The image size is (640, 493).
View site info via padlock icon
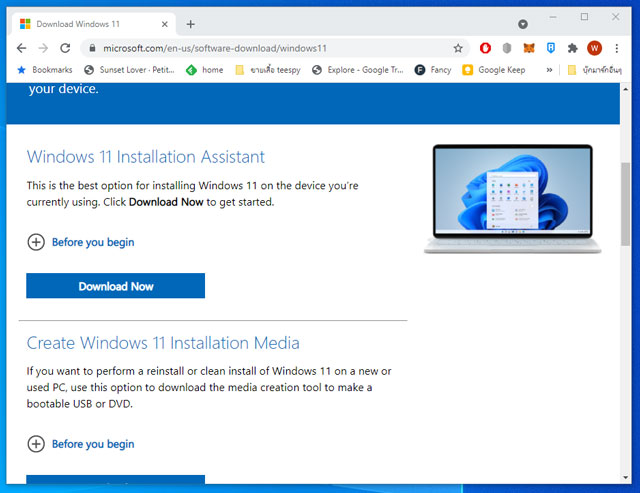click(93, 48)
